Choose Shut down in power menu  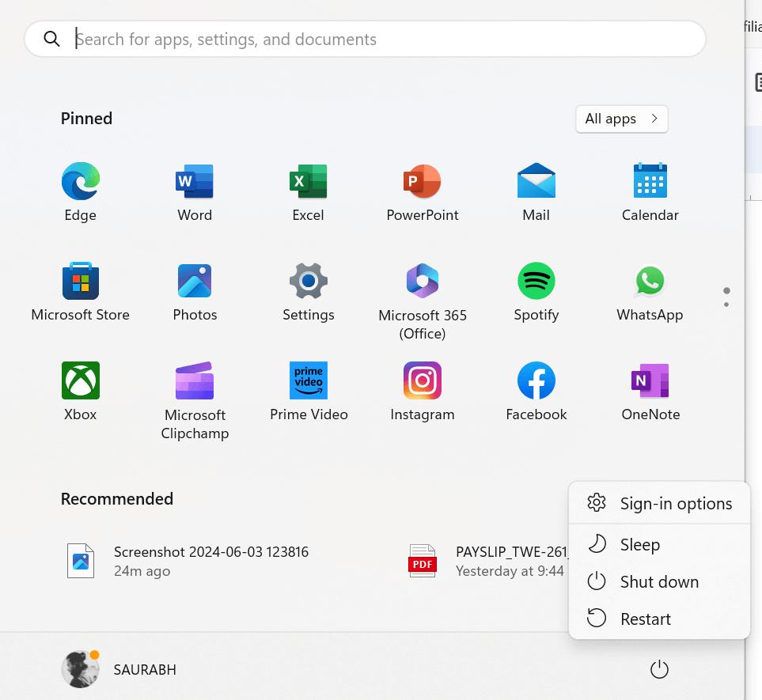[x=658, y=581]
